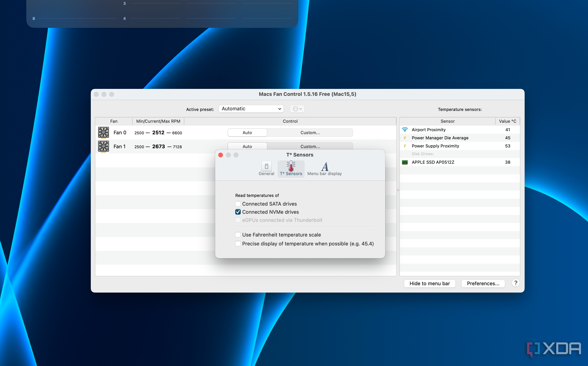Enable Use Fahrenheit temperature scale
The width and height of the screenshot is (588, 366).
(x=238, y=235)
